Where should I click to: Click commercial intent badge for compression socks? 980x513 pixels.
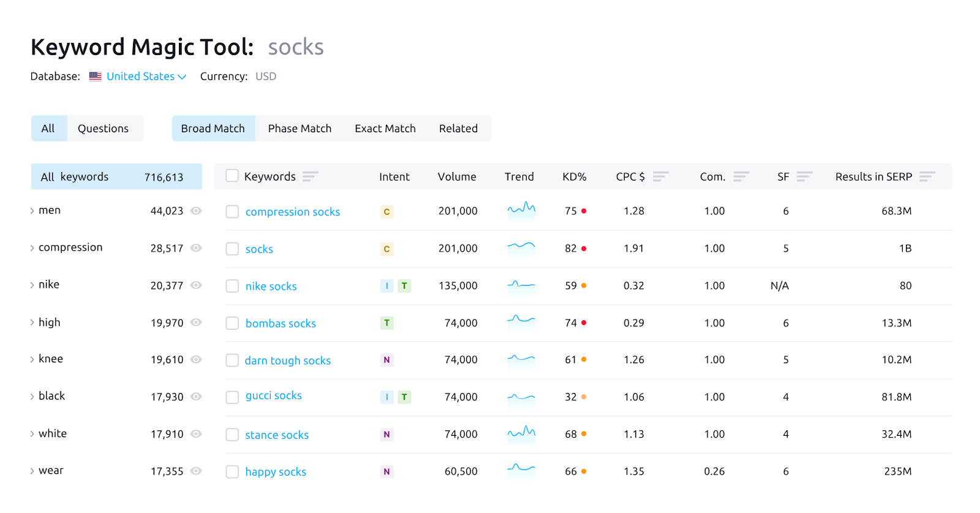386,212
